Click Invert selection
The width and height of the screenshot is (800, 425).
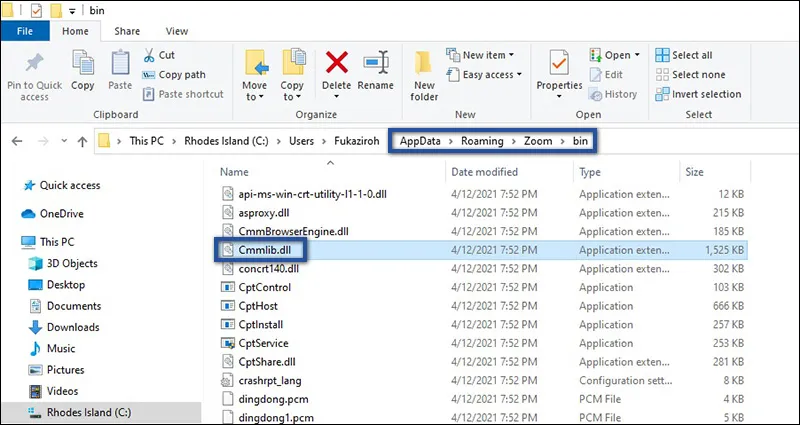pos(698,94)
